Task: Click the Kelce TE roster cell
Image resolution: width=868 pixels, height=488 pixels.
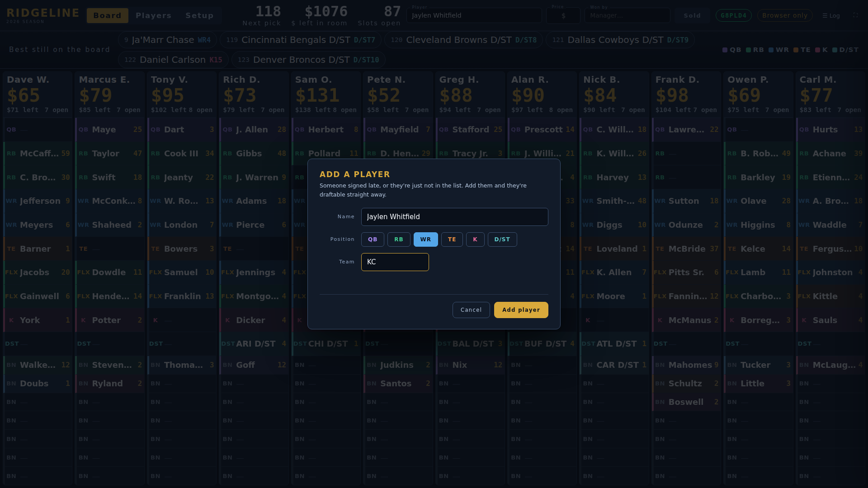Action: [758, 249]
